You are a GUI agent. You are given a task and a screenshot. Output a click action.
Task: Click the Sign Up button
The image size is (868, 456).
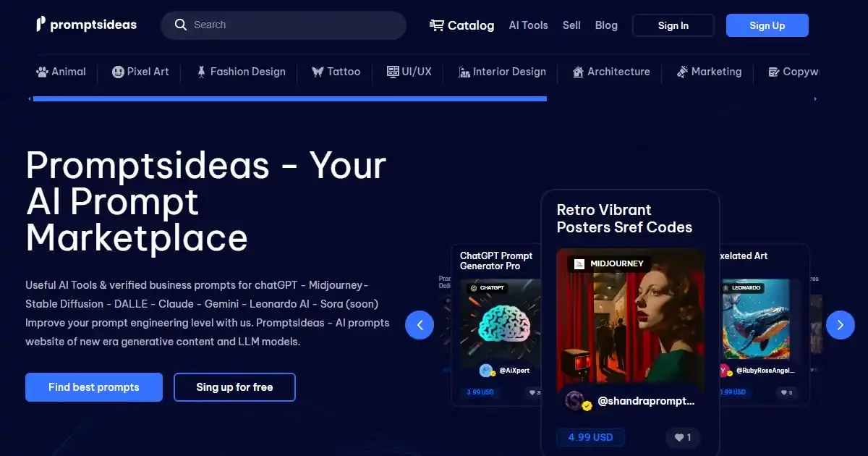point(767,25)
